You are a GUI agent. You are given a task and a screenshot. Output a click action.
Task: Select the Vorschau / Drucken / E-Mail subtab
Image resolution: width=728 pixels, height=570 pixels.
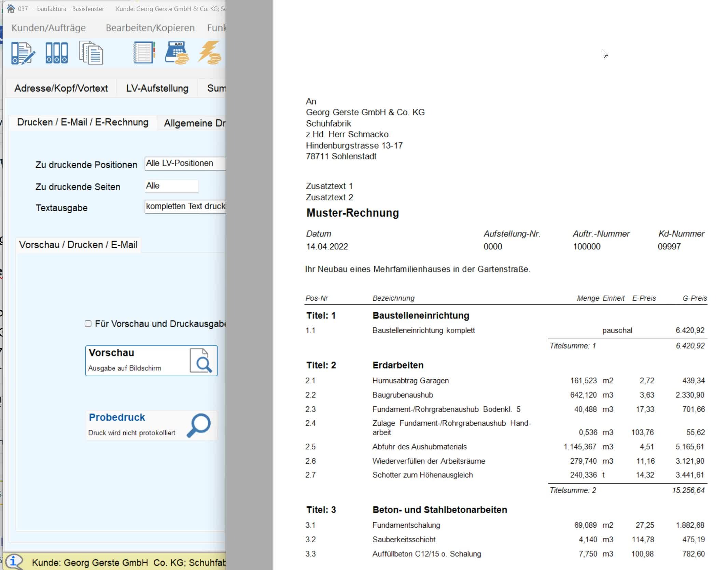(x=78, y=245)
